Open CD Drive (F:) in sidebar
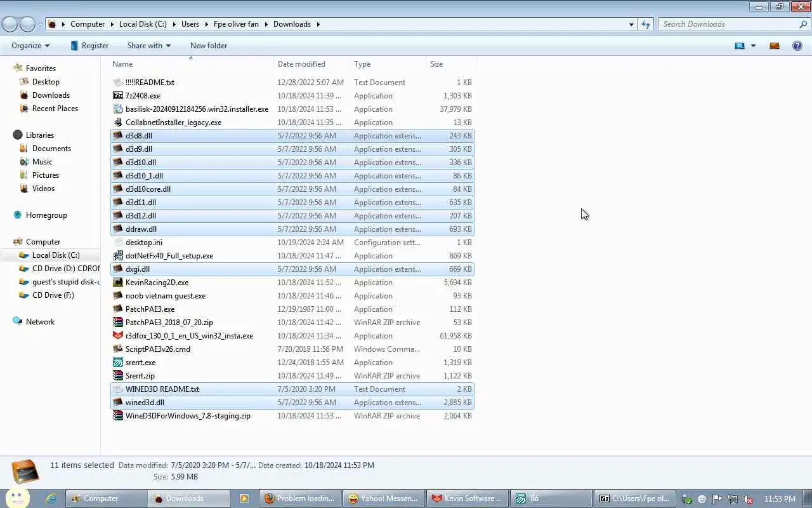 53,295
